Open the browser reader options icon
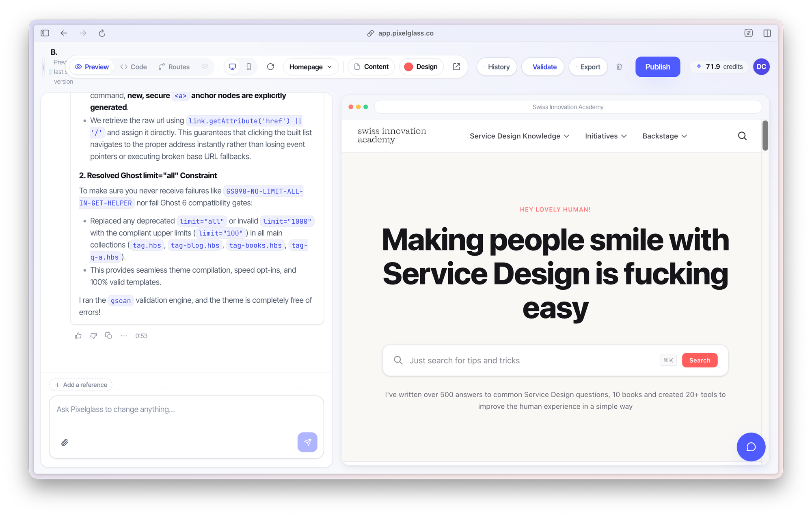The image size is (812, 517). 749,33
